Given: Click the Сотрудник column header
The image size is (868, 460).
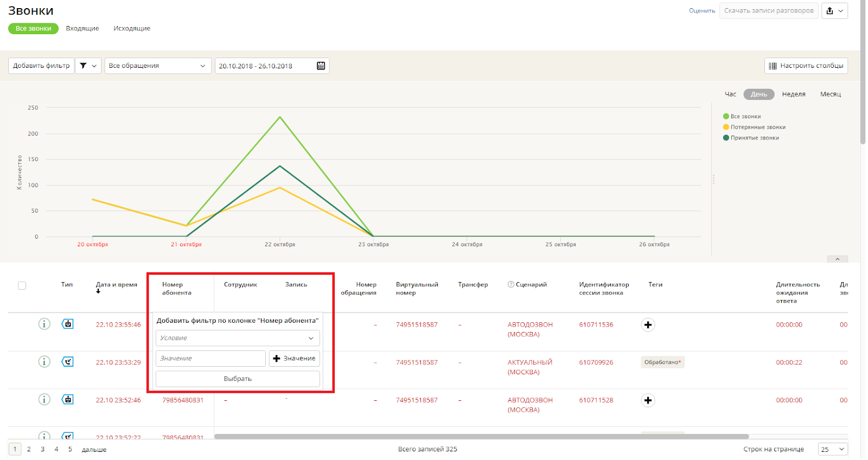Looking at the screenshot, I should tap(240, 285).
